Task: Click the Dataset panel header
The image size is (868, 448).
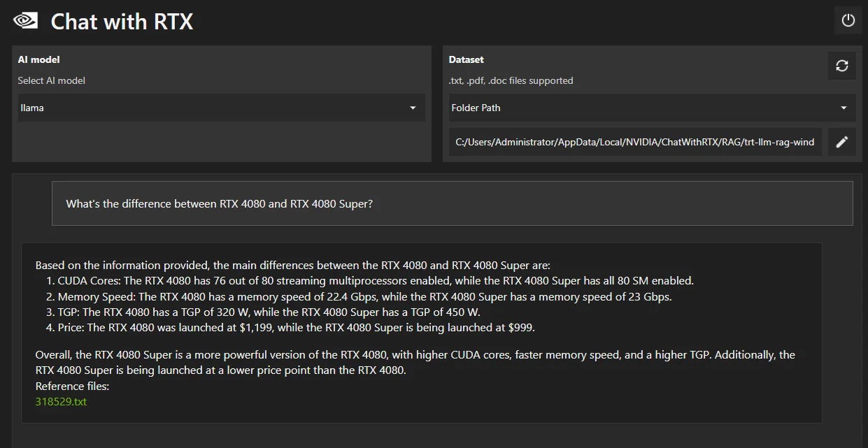Action: tap(466, 59)
